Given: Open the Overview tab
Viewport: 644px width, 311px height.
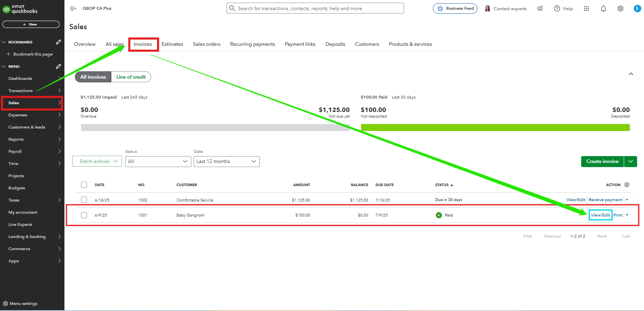Looking at the screenshot, I should [85, 44].
